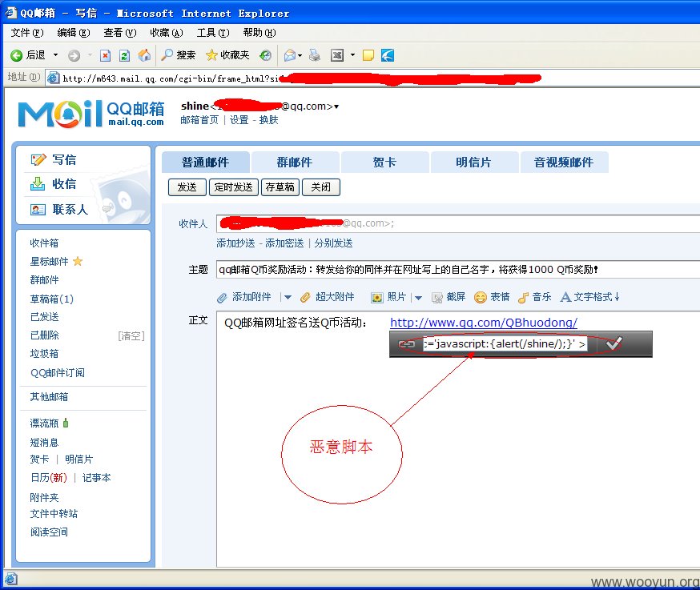The image size is (700, 590).
Task: Open 工具(T) menu
Action: click(213, 33)
